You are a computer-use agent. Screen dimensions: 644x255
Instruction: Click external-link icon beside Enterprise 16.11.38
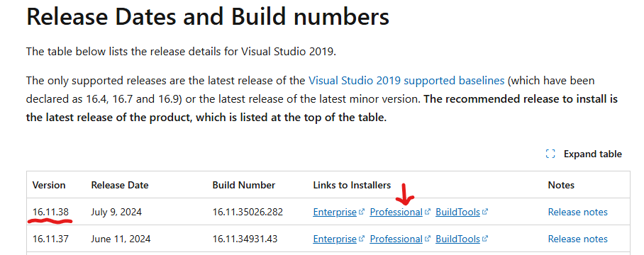[362, 212]
